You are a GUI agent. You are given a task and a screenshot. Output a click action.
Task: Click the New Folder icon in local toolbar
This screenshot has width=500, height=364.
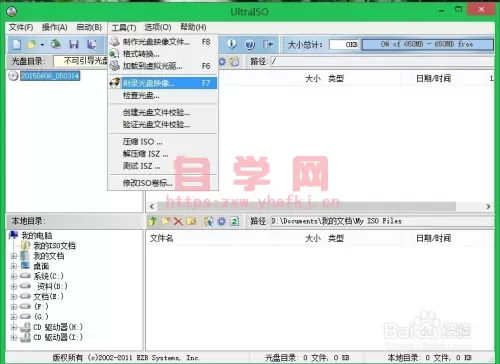[166, 221]
